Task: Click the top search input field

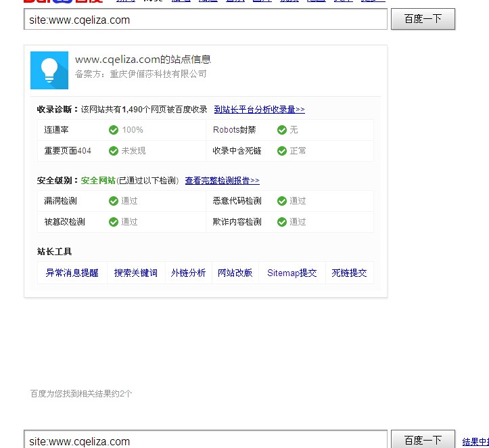Action: (206, 20)
